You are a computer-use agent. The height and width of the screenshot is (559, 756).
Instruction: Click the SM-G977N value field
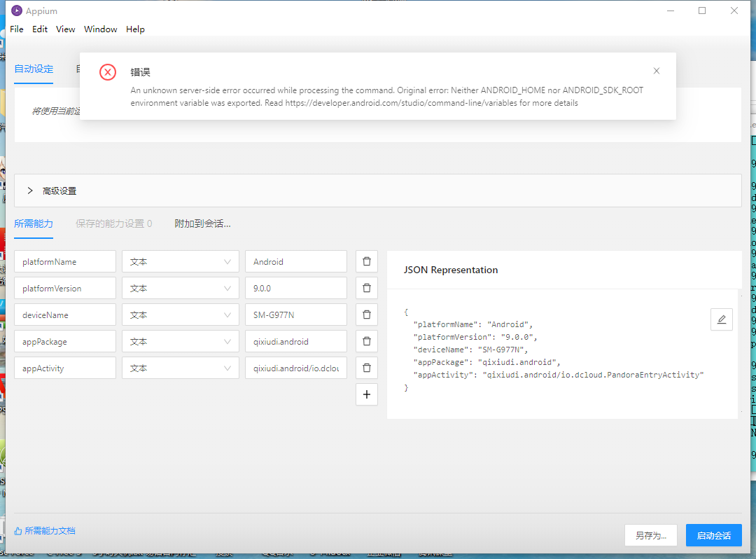296,315
